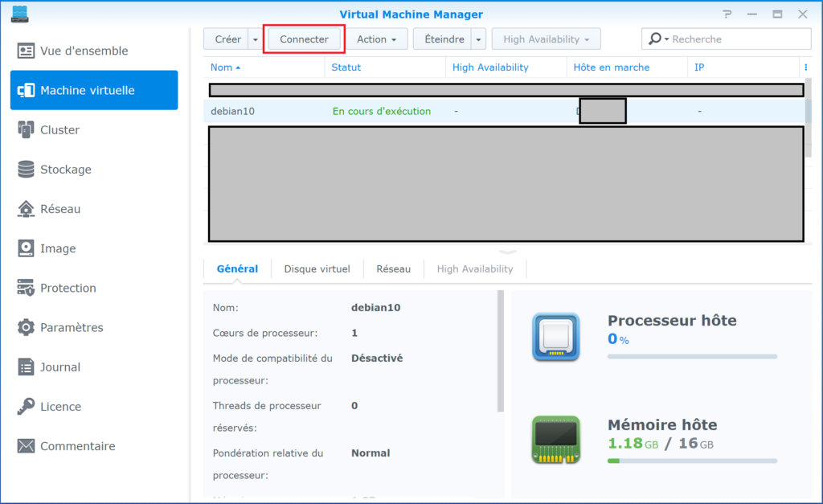Screen dimensions: 823x504
Task: Expand the Créer dropdown arrow
Action: click(256, 39)
